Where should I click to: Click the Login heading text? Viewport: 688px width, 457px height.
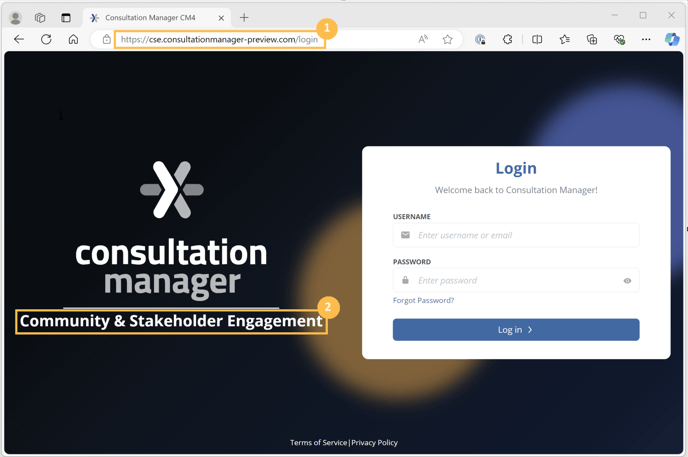pyautogui.click(x=516, y=168)
